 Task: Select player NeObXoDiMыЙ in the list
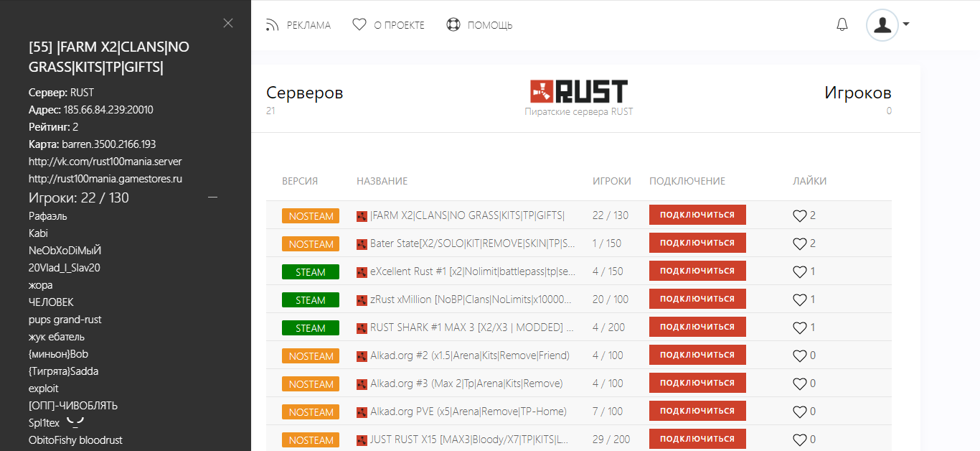pyautogui.click(x=65, y=251)
